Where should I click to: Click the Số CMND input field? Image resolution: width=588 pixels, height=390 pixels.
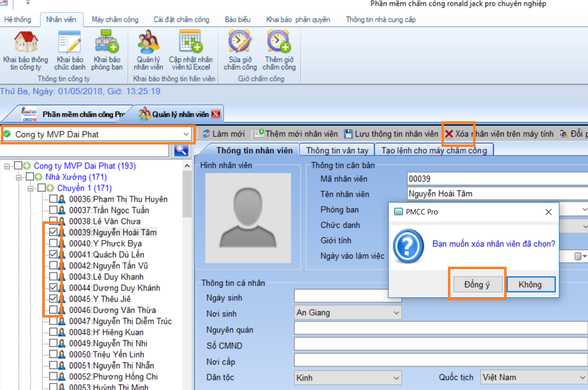point(441,344)
